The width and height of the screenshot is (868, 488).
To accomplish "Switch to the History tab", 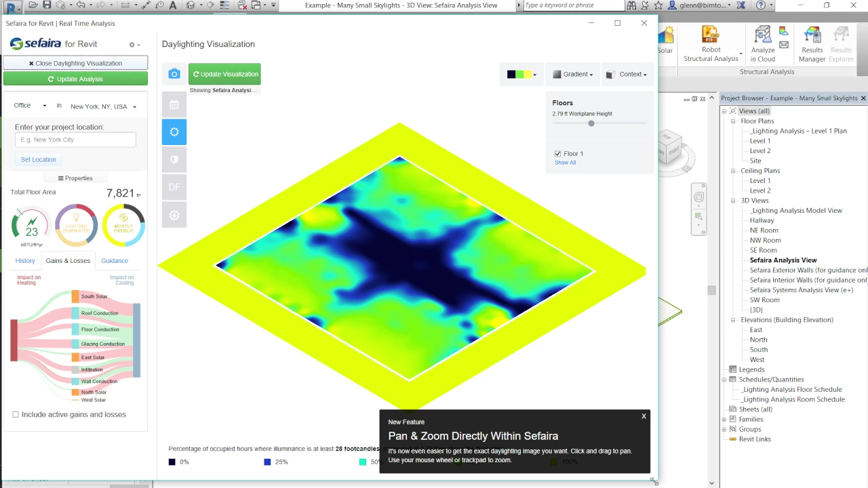I will coord(25,261).
